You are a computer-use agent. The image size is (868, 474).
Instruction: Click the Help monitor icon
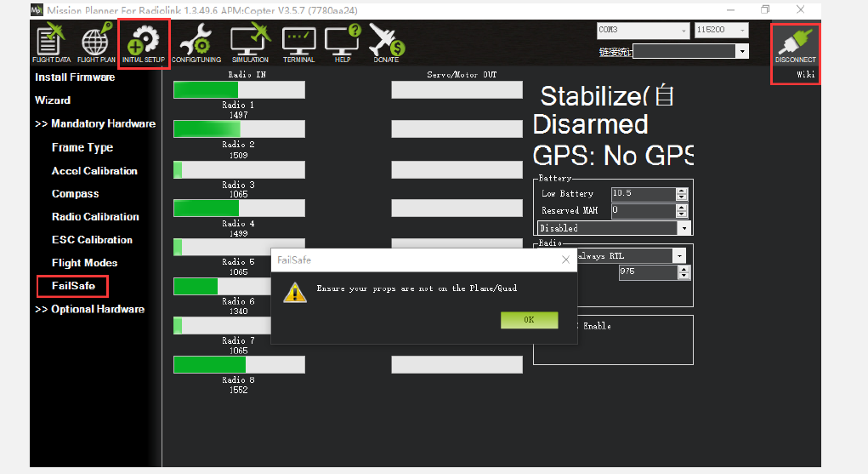[x=342, y=43]
